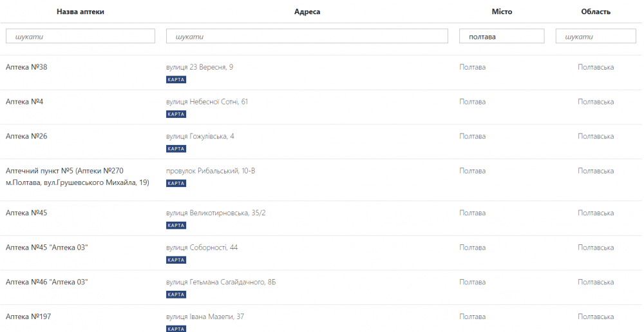The image size is (644, 332).
Task: Sort table by Місто header
Action: (x=502, y=12)
